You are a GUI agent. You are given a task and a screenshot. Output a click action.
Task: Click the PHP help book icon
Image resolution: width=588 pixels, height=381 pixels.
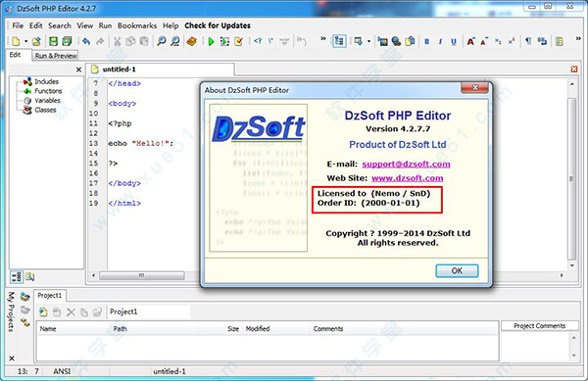click(x=192, y=41)
